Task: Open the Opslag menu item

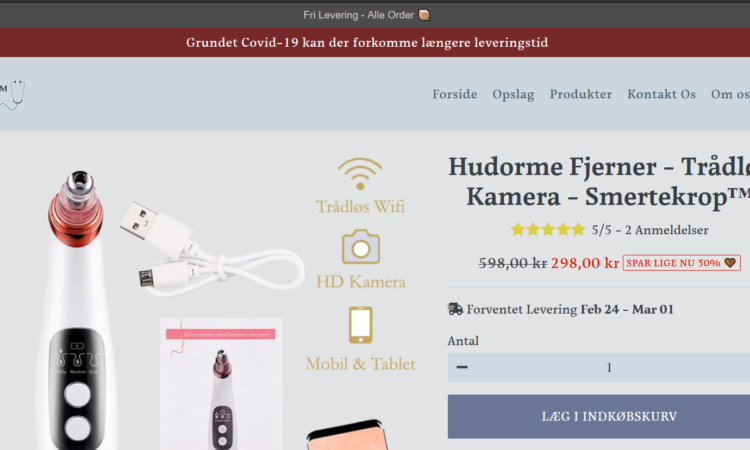Action: coord(513,95)
